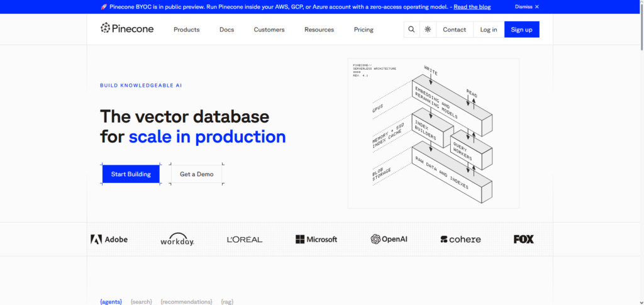The height and width of the screenshot is (305, 644).
Task: Click the OpenAI logo
Action: [x=389, y=239]
